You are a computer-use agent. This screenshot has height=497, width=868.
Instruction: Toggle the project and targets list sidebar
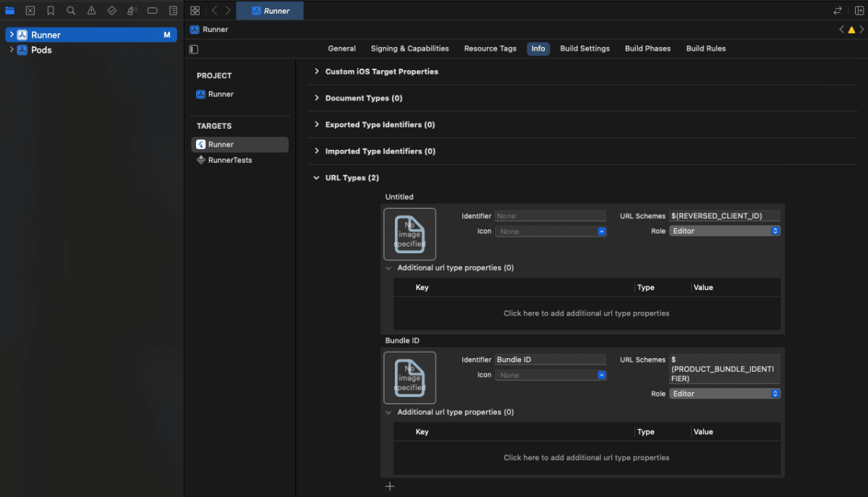point(193,49)
